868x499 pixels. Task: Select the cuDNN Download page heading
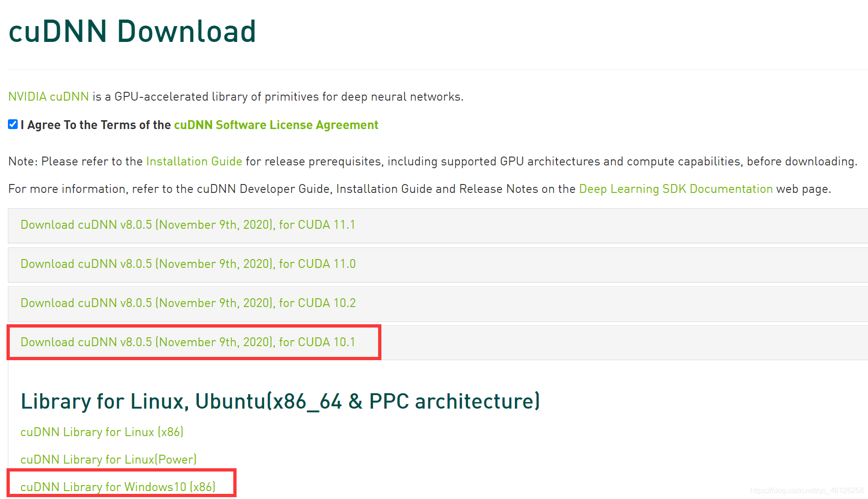point(132,31)
